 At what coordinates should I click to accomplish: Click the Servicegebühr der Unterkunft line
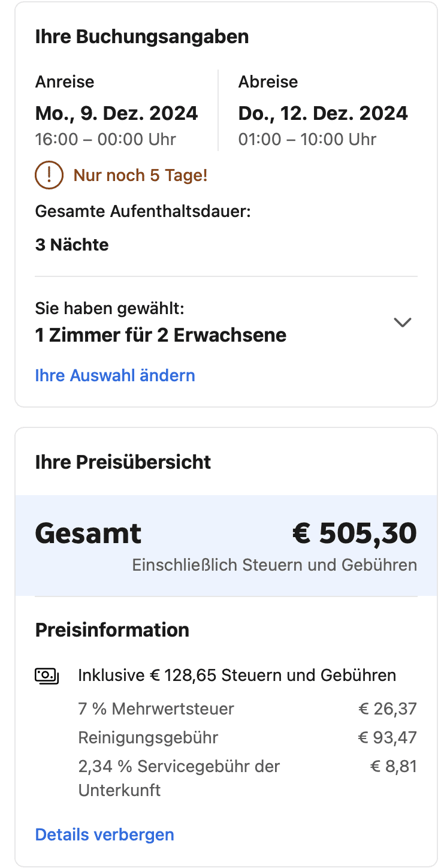click(x=179, y=767)
